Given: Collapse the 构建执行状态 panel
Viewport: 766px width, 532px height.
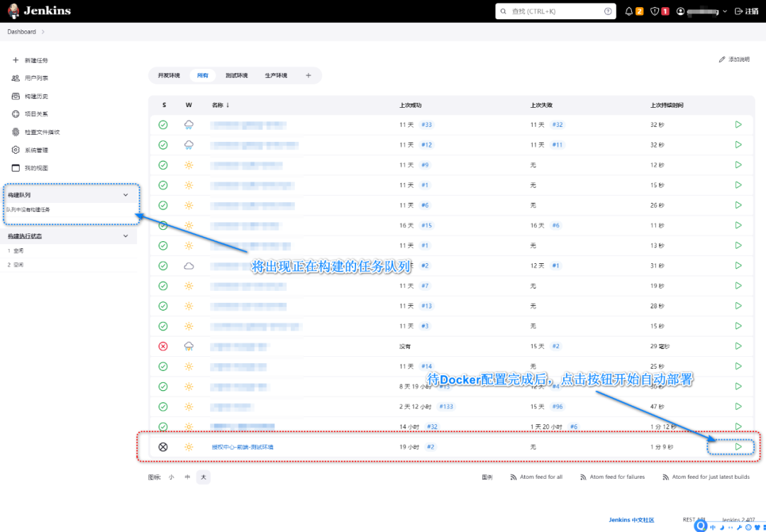Looking at the screenshot, I should (126, 236).
